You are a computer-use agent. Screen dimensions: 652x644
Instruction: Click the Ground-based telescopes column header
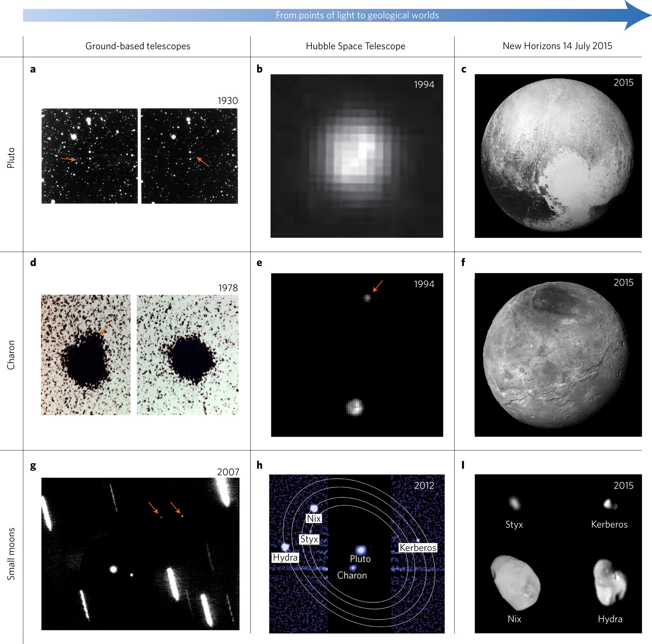tap(138, 46)
